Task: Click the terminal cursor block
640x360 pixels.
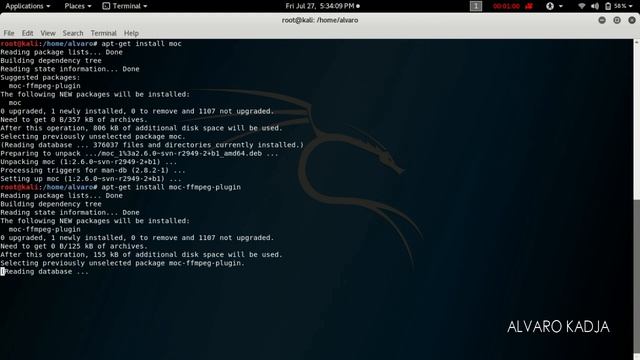Action: pyautogui.click(x=2, y=272)
